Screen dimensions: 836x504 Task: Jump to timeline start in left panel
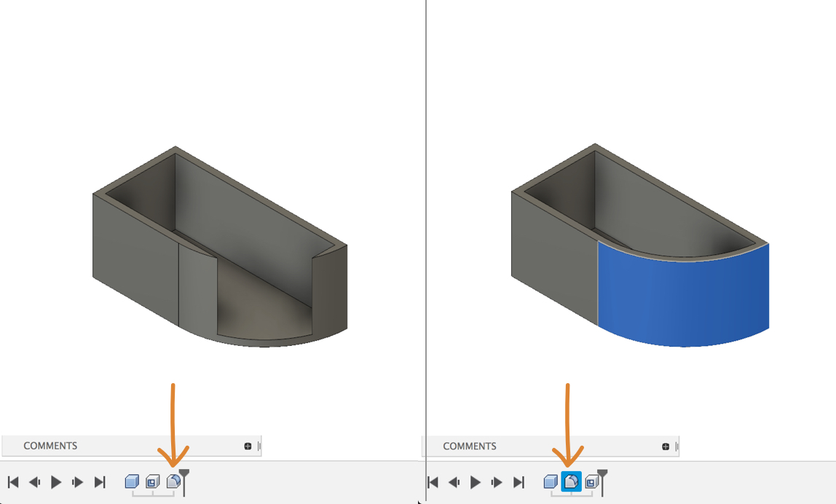pos(13,482)
